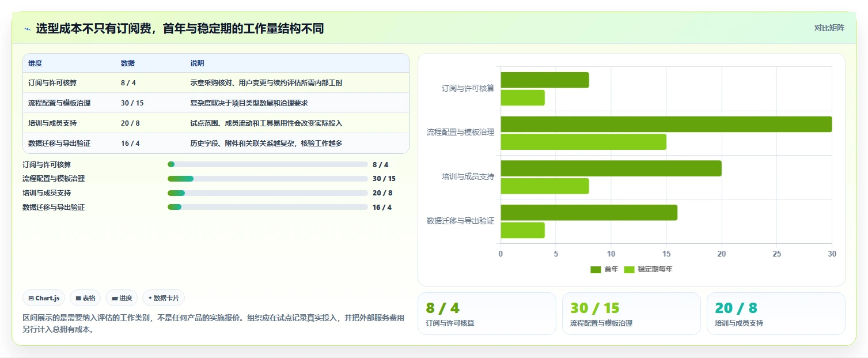The width and height of the screenshot is (868, 358).
Task: Click the 首年 chart bar for 培训与成员支持
Action: [x=611, y=168]
